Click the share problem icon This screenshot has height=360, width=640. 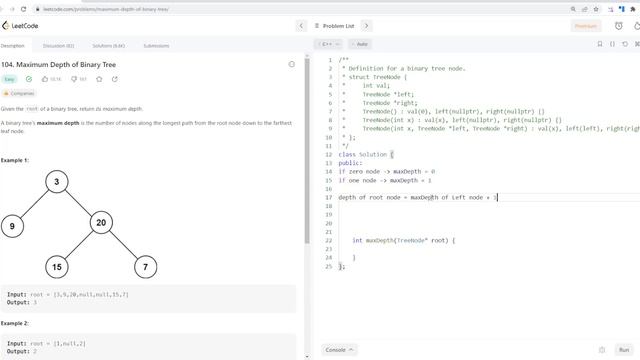(x=115, y=79)
